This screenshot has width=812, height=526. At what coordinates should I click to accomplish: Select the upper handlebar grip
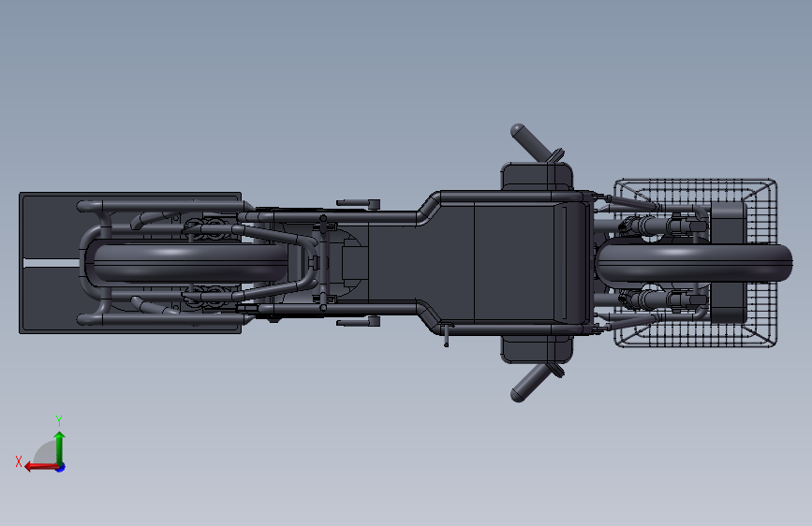531,141
